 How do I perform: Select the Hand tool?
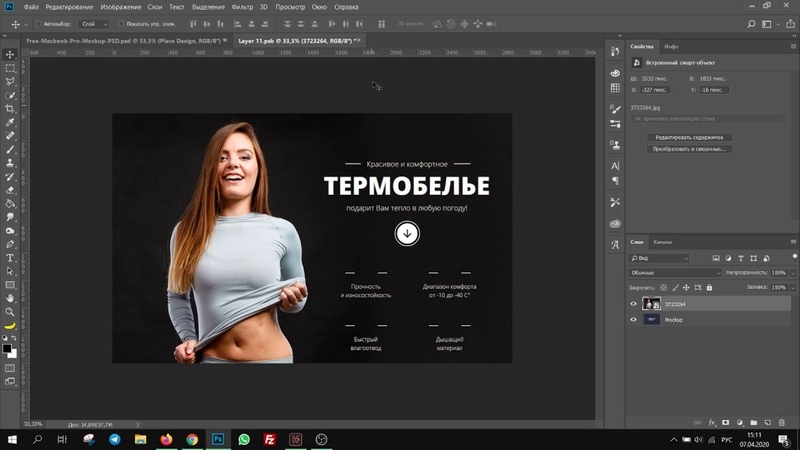[x=10, y=297]
